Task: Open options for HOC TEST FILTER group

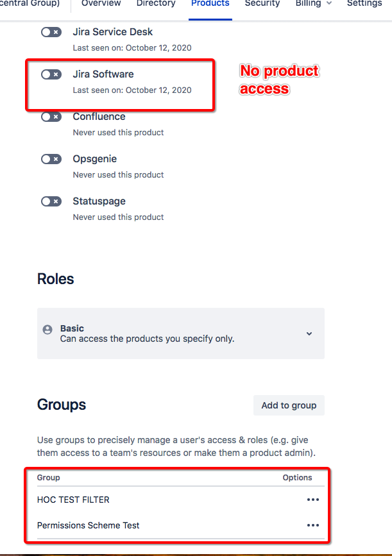Action: click(313, 500)
